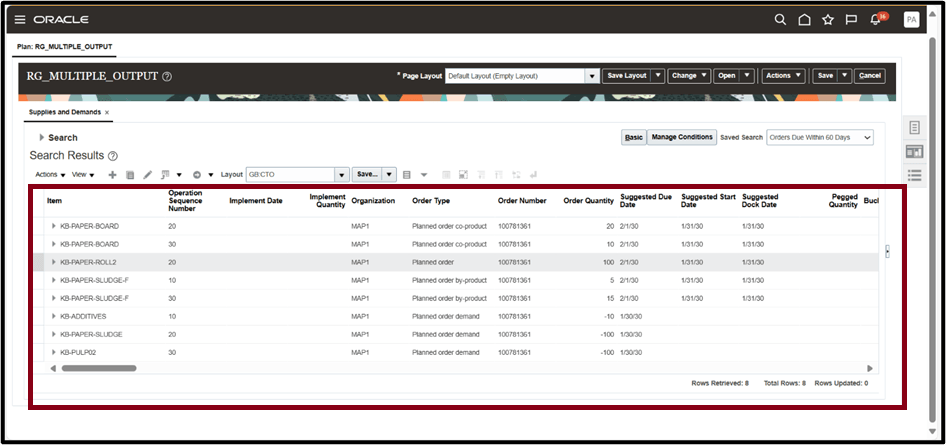This screenshot has height=445, width=946.
Task: Click the Save Layout button
Action: [x=627, y=76]
